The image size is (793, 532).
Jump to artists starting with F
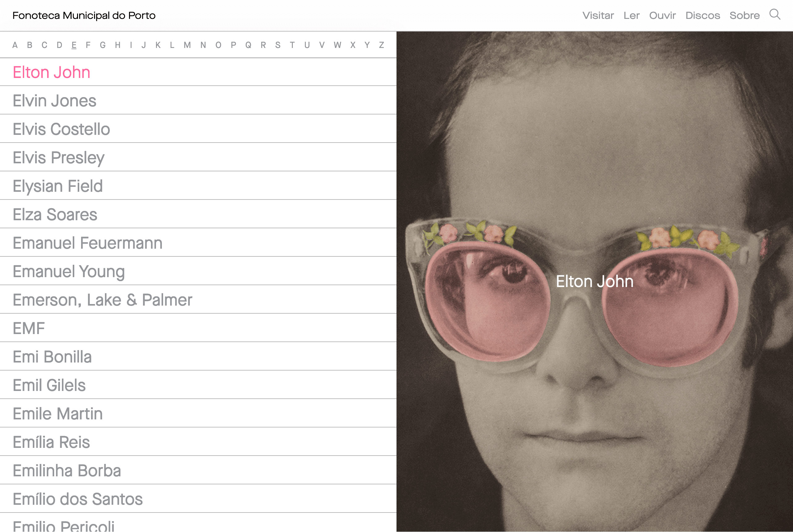coord(88,45)
